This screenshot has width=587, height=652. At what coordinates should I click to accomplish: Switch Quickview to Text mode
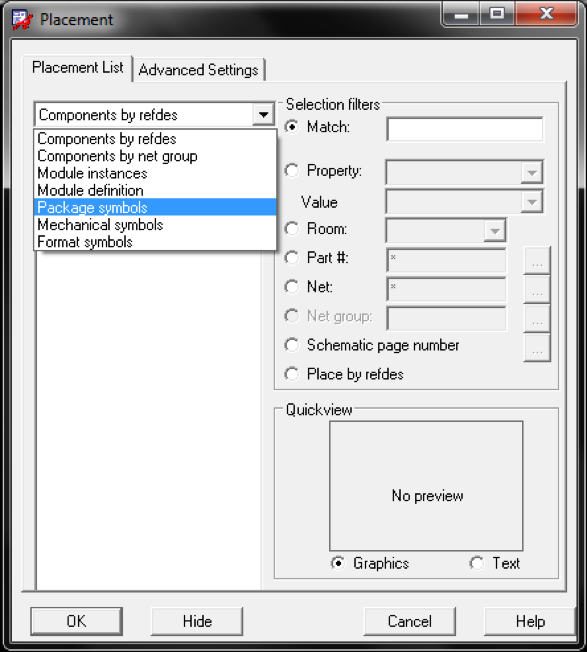[476, 563]
